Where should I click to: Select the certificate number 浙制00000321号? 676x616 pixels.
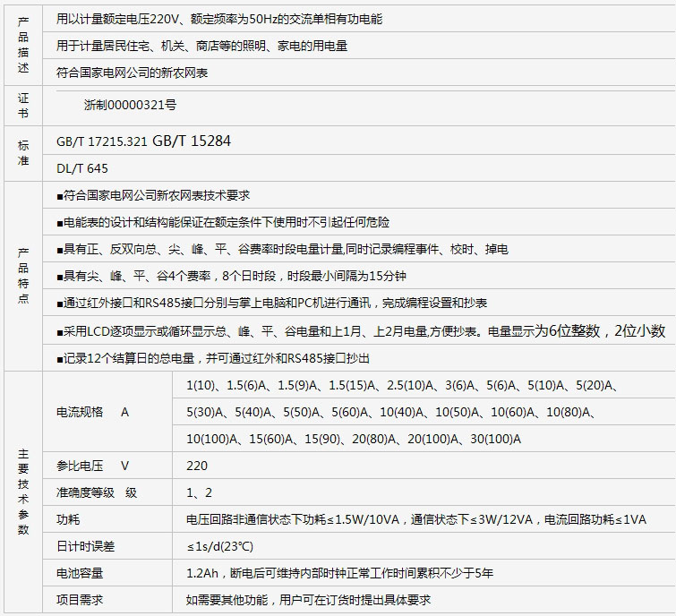tap(130, 105)
